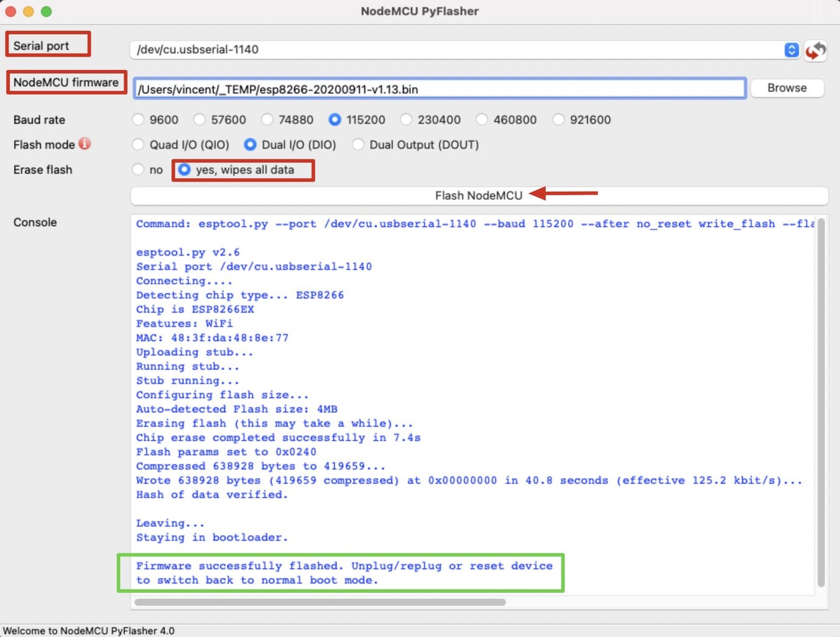The image size is (840, 637).
Task: Click the Flash mode info icon
Action: 85,144
